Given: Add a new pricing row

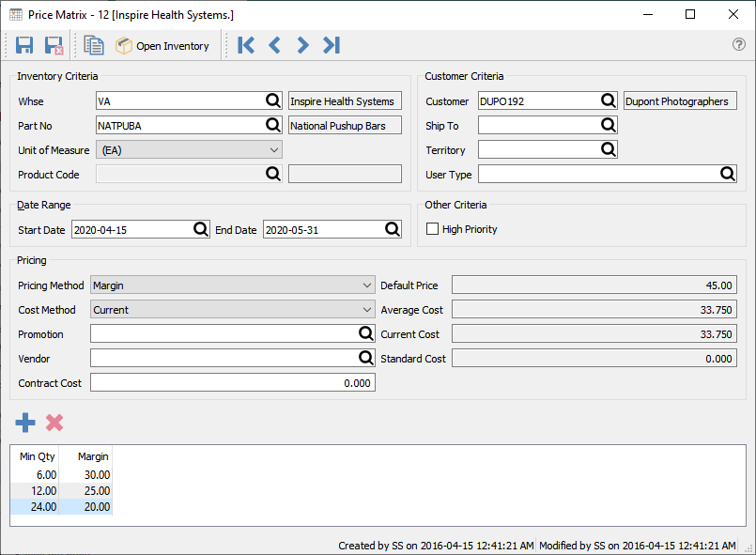Looking at the screenshot, I should (x=25, y=423).
